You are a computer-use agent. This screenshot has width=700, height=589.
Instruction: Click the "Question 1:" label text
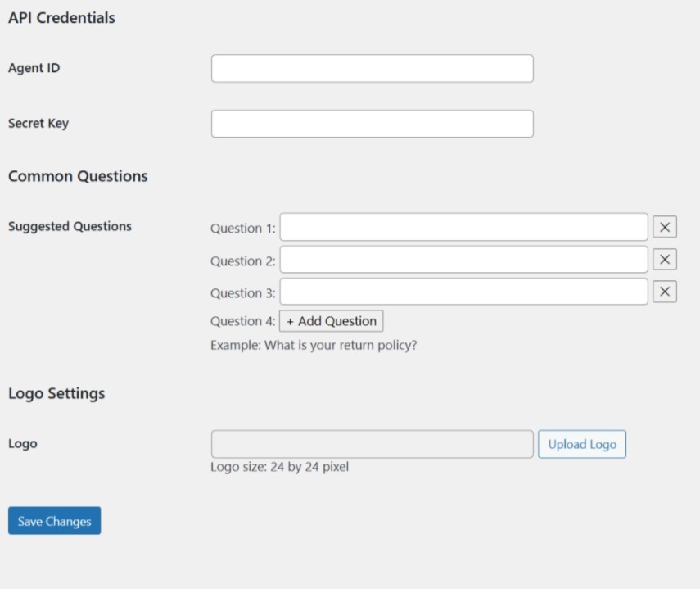click(243, 229)
